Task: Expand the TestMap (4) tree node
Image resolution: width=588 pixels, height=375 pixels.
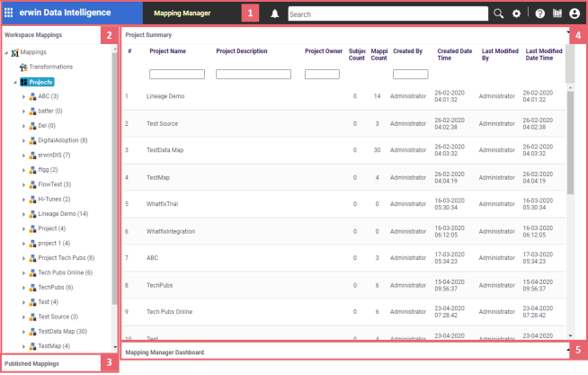Action: pyautogui.click(x=23, y=346)
